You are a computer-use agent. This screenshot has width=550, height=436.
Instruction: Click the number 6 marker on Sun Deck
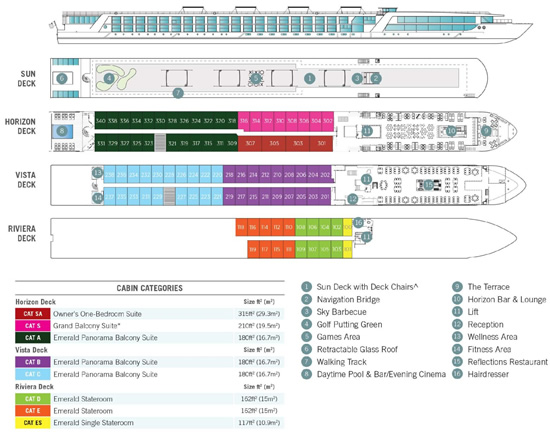(62, 78)
